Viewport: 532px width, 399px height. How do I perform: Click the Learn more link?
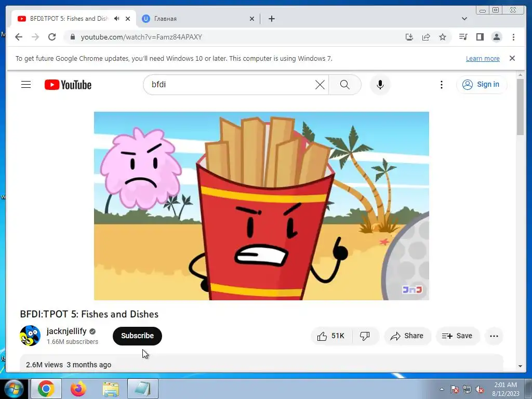[483, 58]
